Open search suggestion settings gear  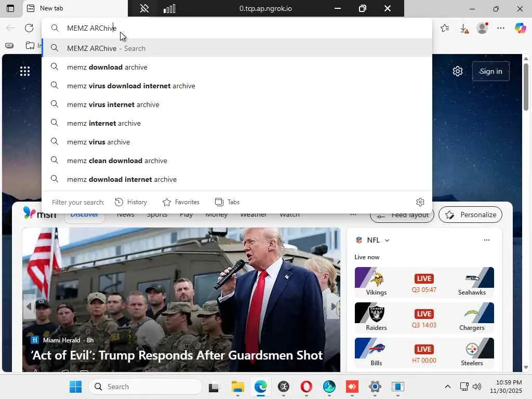point(420,202)
